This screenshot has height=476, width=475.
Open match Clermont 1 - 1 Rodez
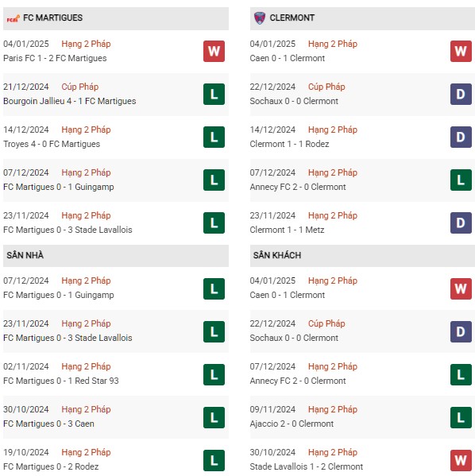click(x=289, y=144)
